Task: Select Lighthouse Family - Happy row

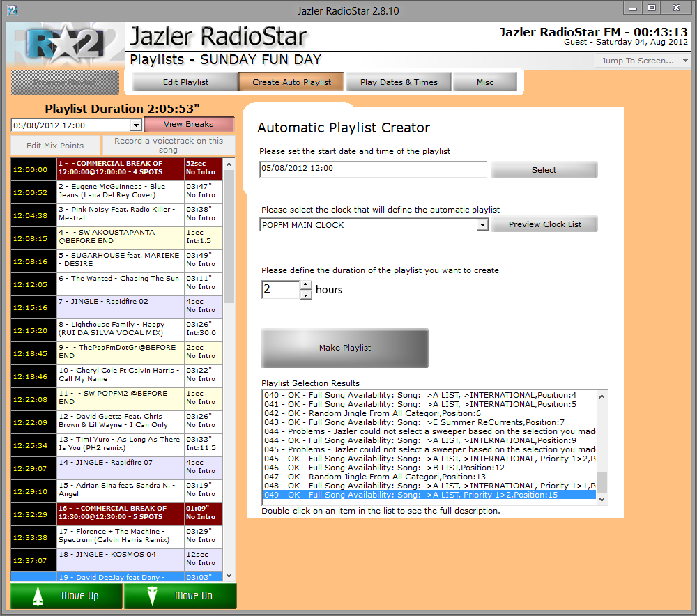Action: 116,331
